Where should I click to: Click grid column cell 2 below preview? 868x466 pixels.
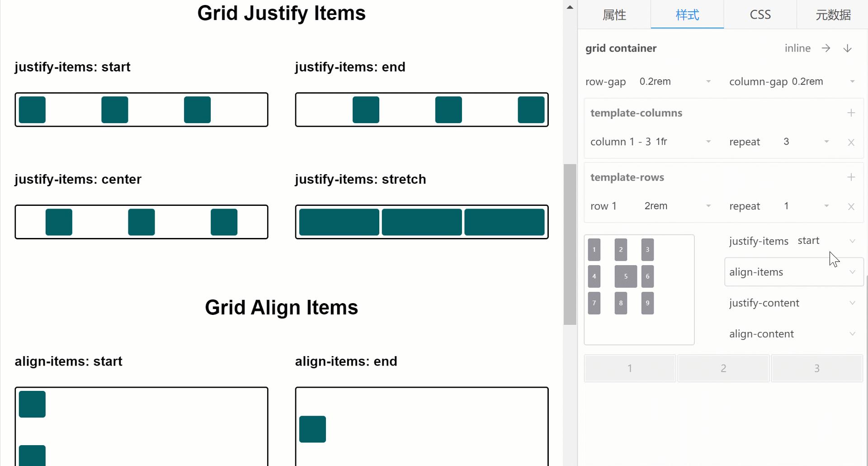(723, 368)
